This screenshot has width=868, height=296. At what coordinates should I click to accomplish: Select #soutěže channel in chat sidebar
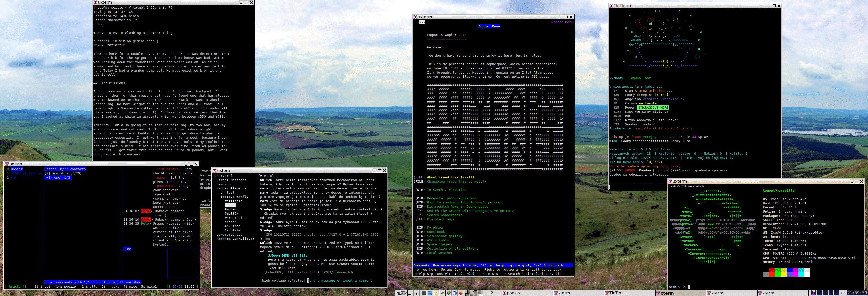pos(233,230)
